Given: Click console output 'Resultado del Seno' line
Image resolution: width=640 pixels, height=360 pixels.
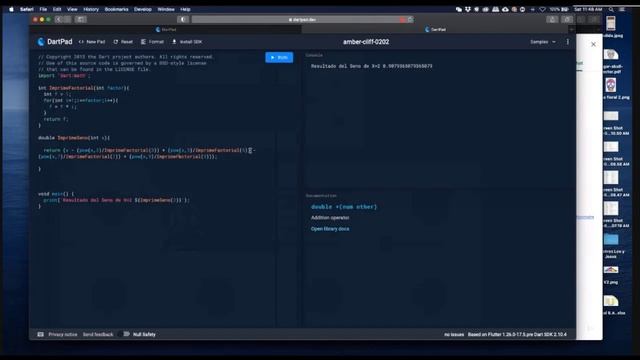Looking at the screenshot, I should coord(371,66).
